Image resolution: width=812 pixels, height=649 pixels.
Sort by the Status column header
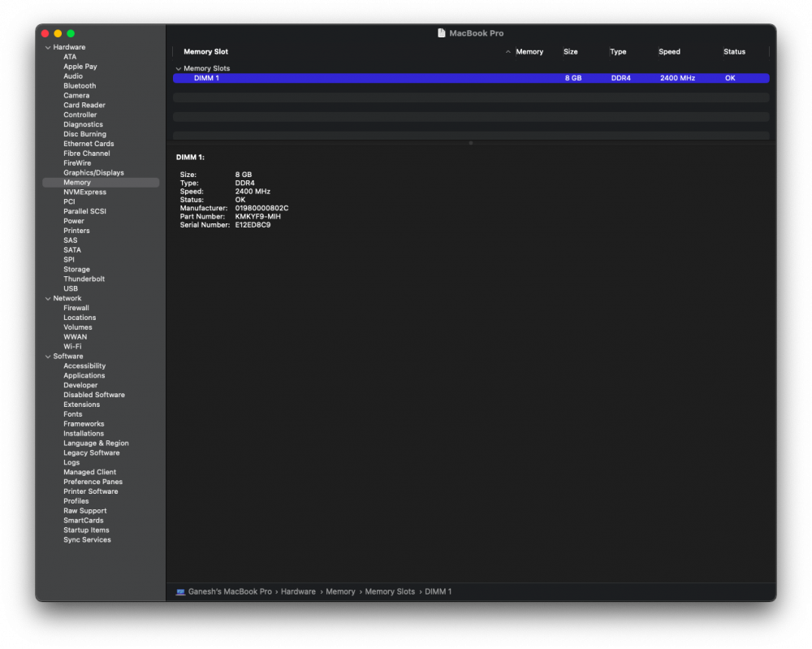tap(734, 52)
